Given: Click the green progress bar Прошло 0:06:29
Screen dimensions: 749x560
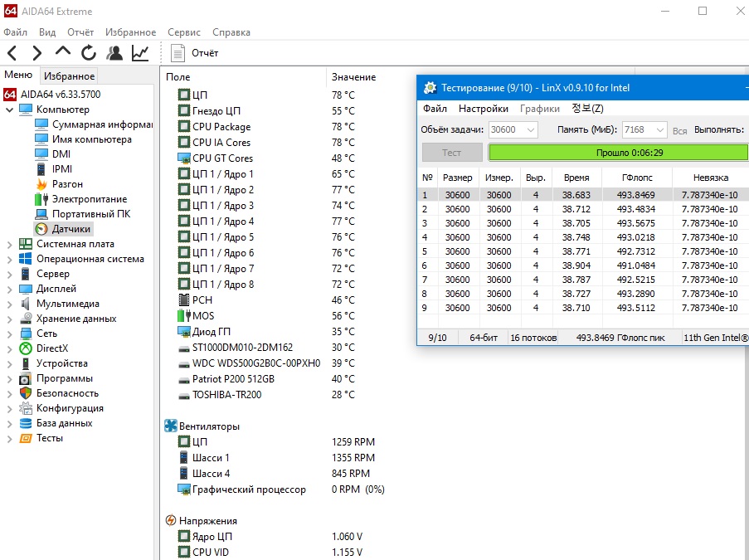Looking at the screenshot, I should 618,153.
